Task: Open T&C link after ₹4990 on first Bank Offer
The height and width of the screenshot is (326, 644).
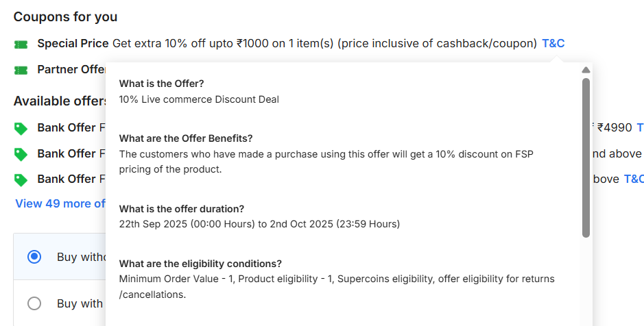Action: pyautogui.click(x=640, y=127)
